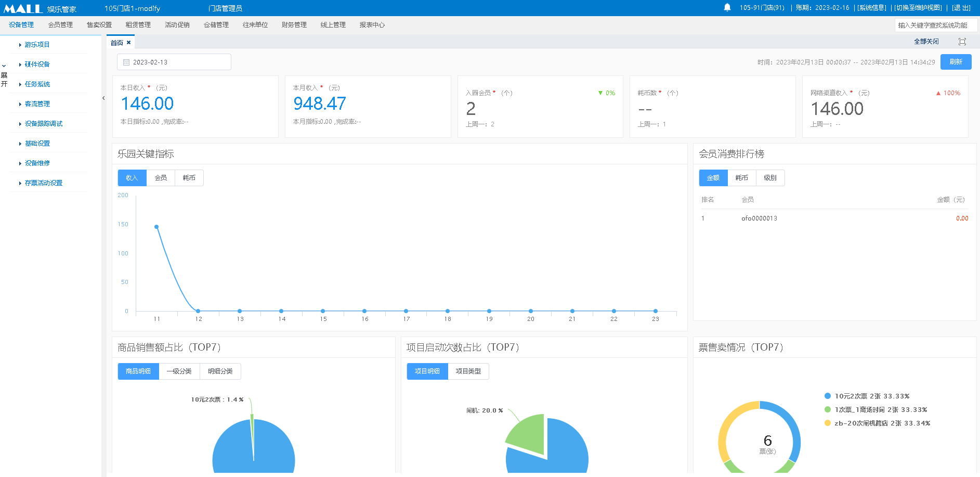Click the calendar icon in date field
The image size is (980, 477).
[126, 62]
